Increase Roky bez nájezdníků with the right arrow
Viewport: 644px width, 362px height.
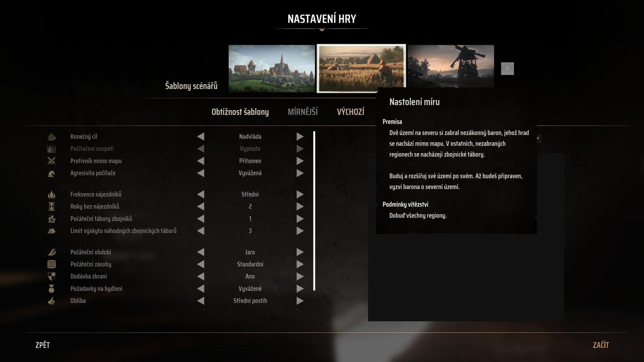click(300, 206)
